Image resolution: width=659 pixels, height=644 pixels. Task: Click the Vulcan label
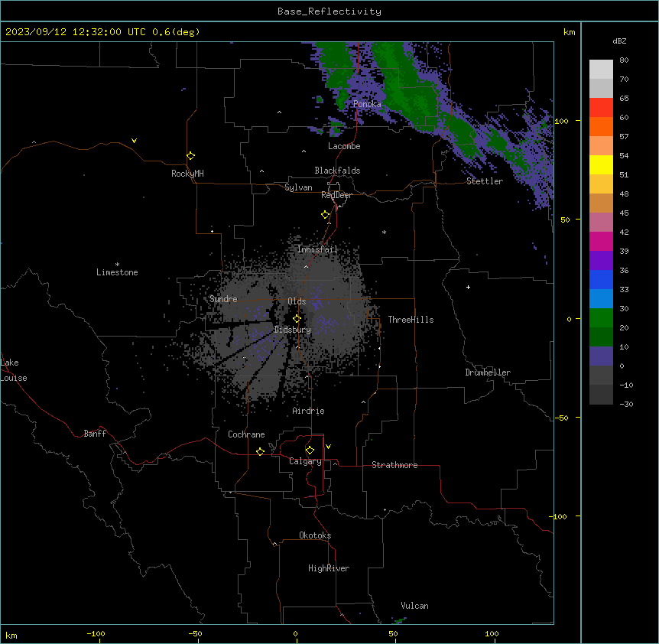click(414, 606)
